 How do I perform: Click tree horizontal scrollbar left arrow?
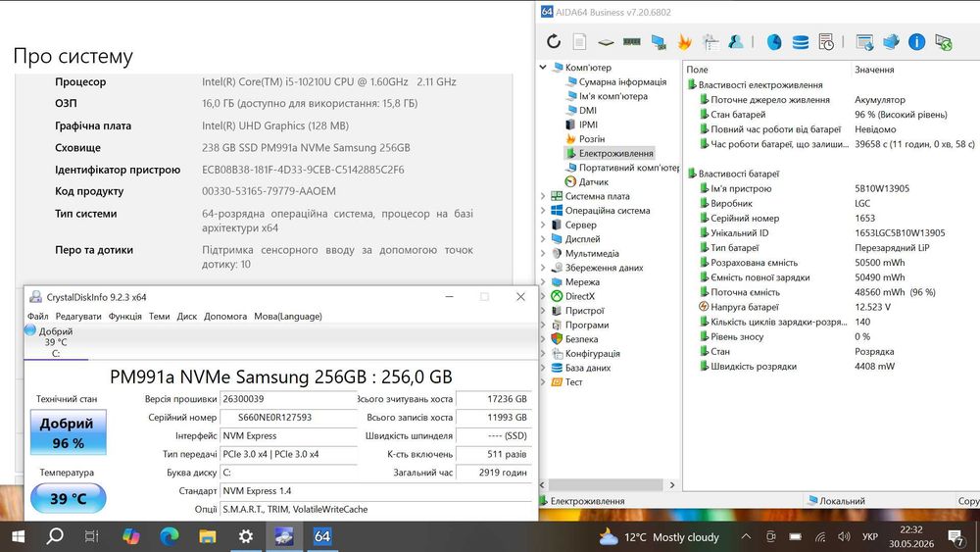tap(542, 484)
